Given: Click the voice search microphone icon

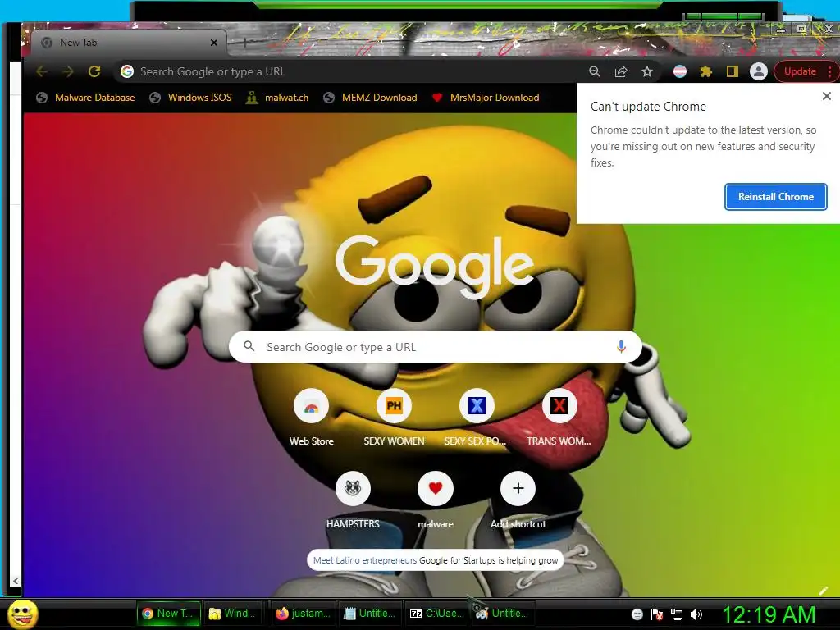Looking at the screenshot, I should (621, 347).
